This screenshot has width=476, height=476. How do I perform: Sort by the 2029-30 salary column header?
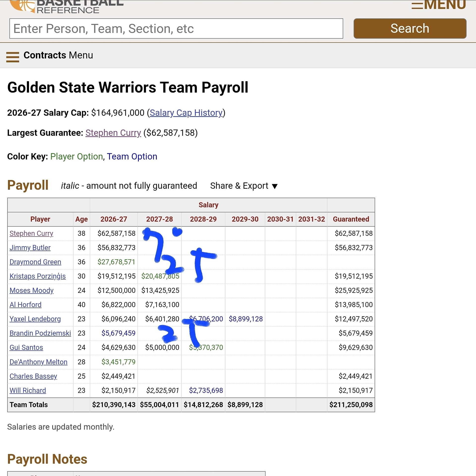[x=245, y=219]
